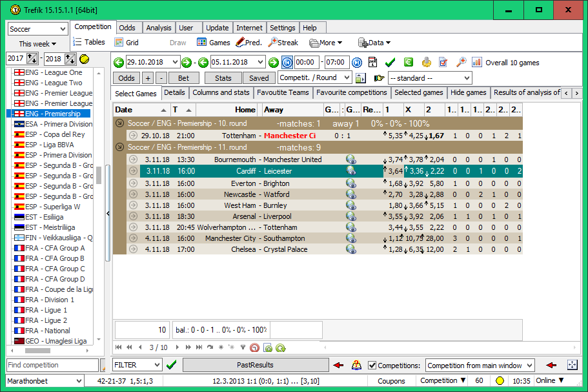Enable the Competitions checkbox
588x392 pixels.
(373, 365)
